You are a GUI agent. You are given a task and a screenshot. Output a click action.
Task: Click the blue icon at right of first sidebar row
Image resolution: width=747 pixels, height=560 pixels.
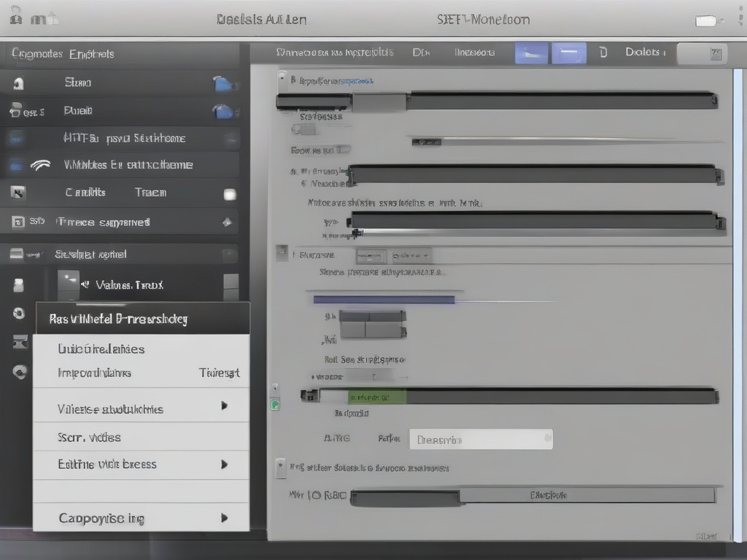coord(222,84)
